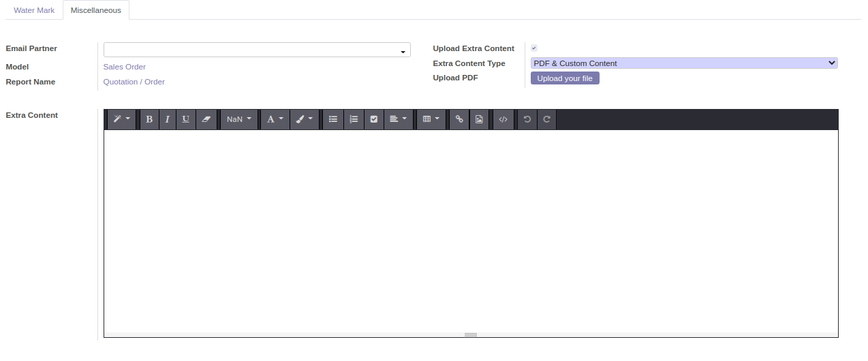Undo the last editor change
Viewport: 868px width, 361px height.
[527, 119]
